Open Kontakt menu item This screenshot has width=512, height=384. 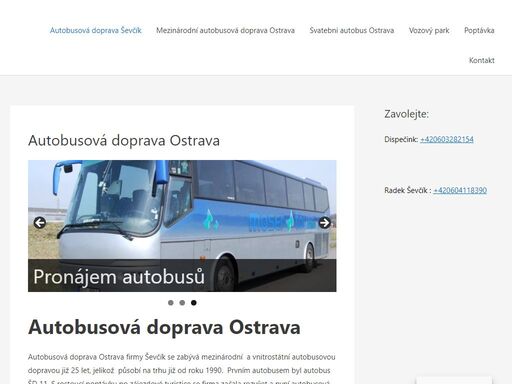482,60
